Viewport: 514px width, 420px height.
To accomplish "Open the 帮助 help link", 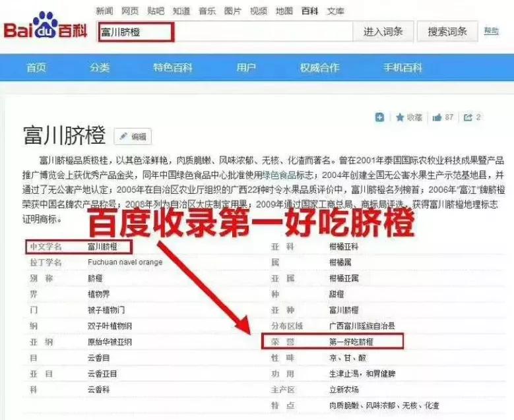I will [492, 31].
